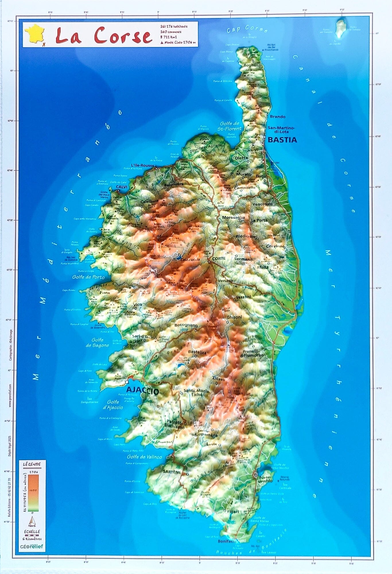Click the 'Borgo' village label
392x574 pixels.
coord(261,177)
